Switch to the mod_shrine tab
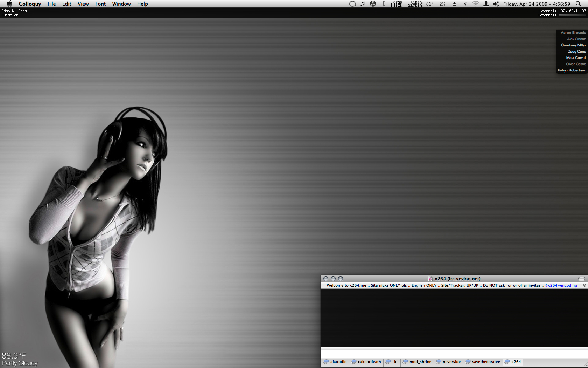This screenshot has height=368, width=588. (x=417, y=362)
